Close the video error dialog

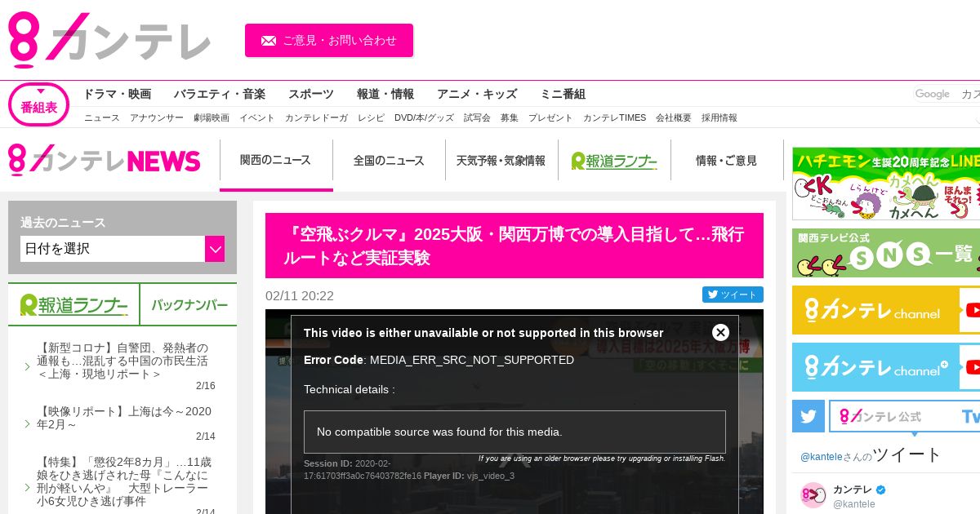click(720, 332)
